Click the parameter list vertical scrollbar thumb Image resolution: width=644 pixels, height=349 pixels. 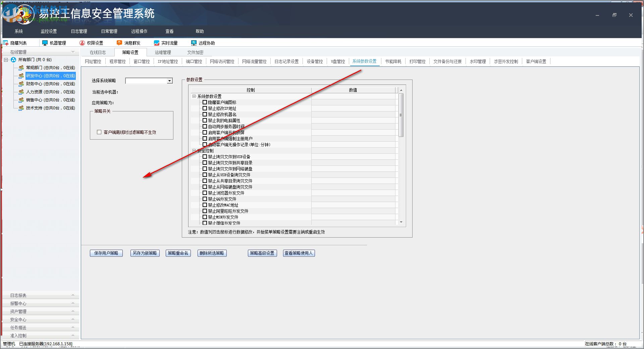click(401, 115)
